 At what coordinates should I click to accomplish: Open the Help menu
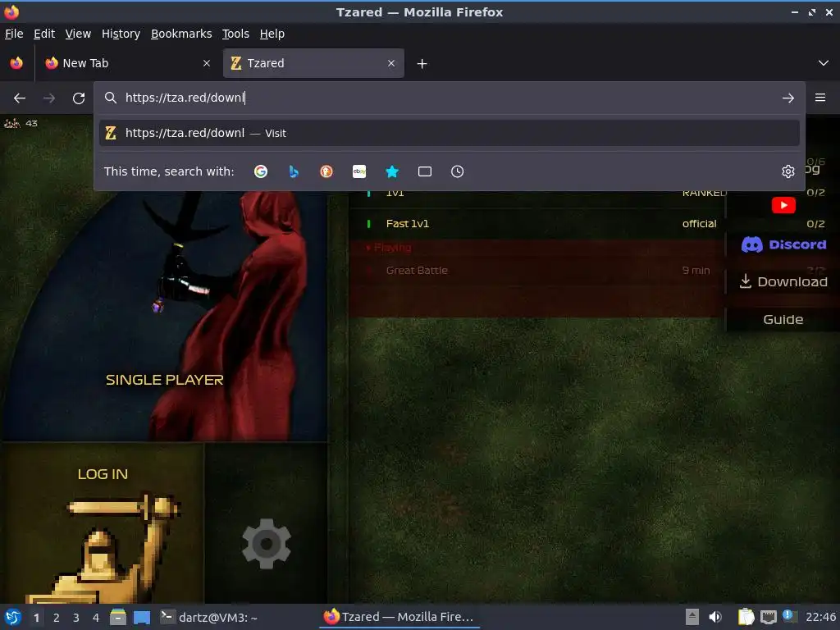(272, 34)
